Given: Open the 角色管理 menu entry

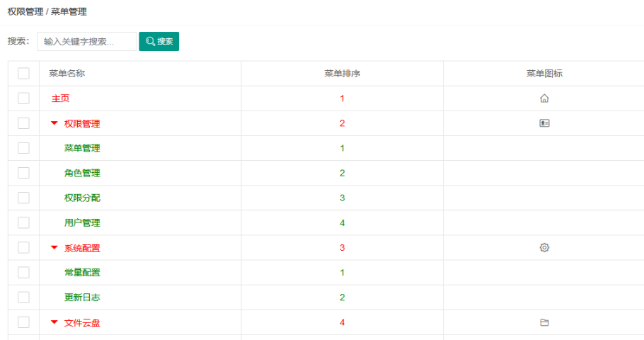Looking at the screenshot, I should tap(82, 173).
